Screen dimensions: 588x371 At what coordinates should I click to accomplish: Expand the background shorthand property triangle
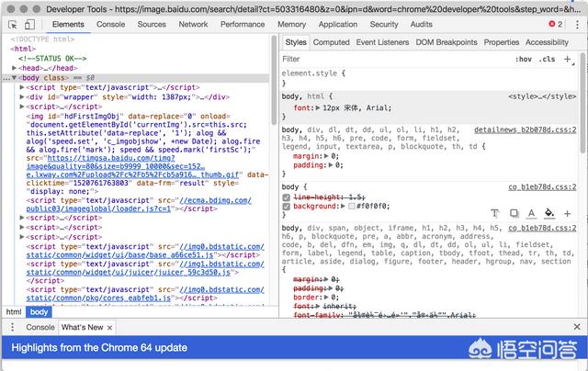click(343, 206)
